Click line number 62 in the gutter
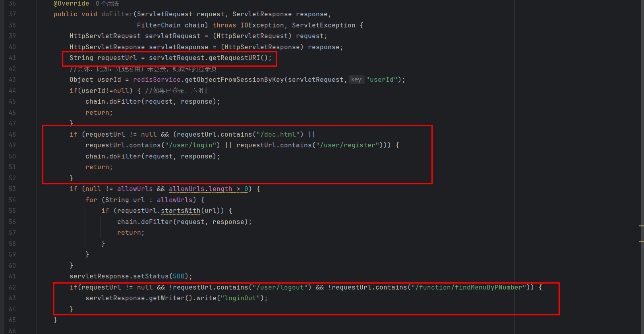The height and width of the screenshot is (334, 644). click(x=12, y=288)
